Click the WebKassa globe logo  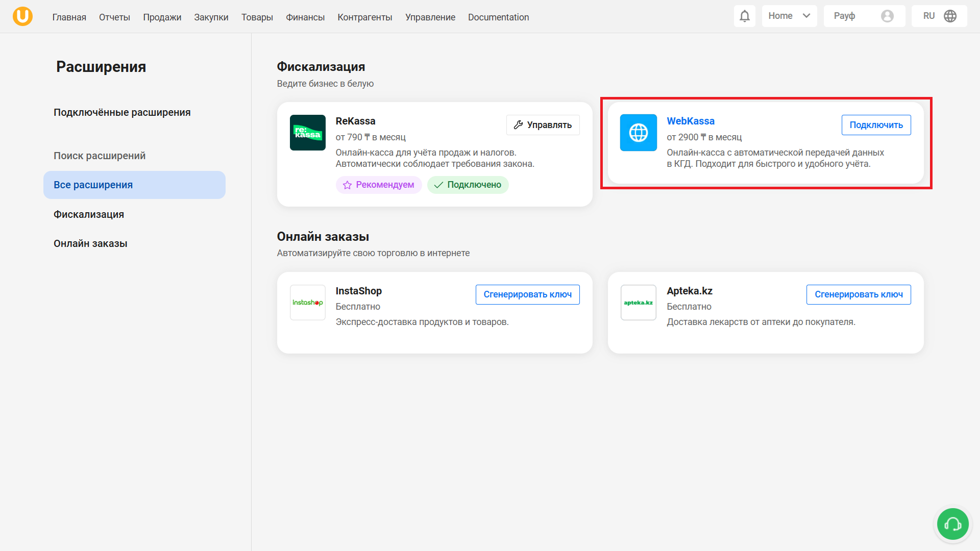pos(638,133)
